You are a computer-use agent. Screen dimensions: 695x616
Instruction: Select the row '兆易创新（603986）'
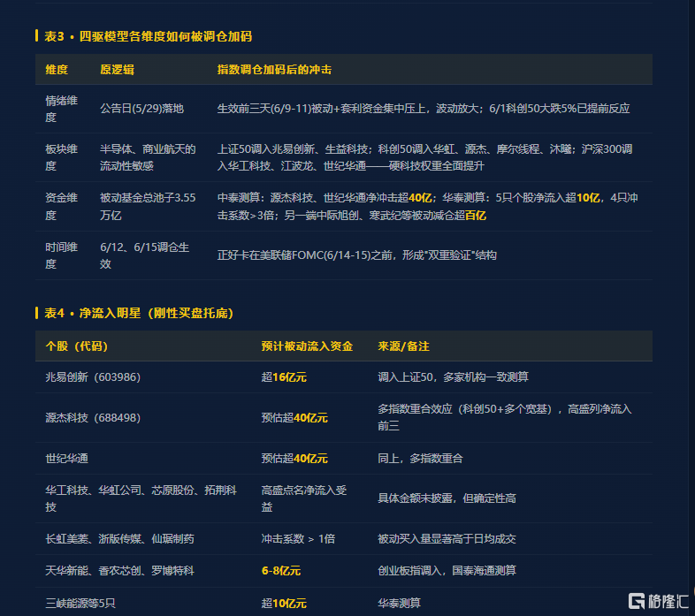pyautogui.click(x=343, y=377)
